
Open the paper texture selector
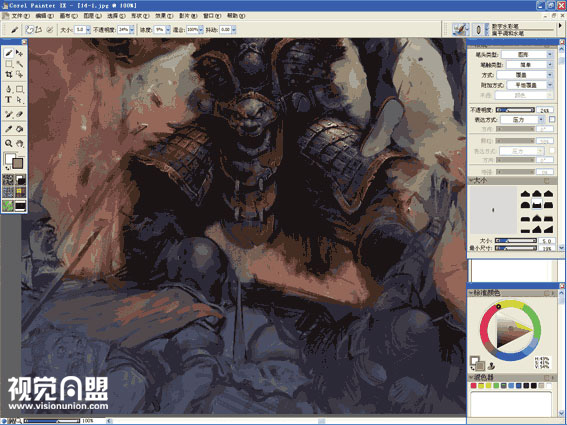coord(8,180)
